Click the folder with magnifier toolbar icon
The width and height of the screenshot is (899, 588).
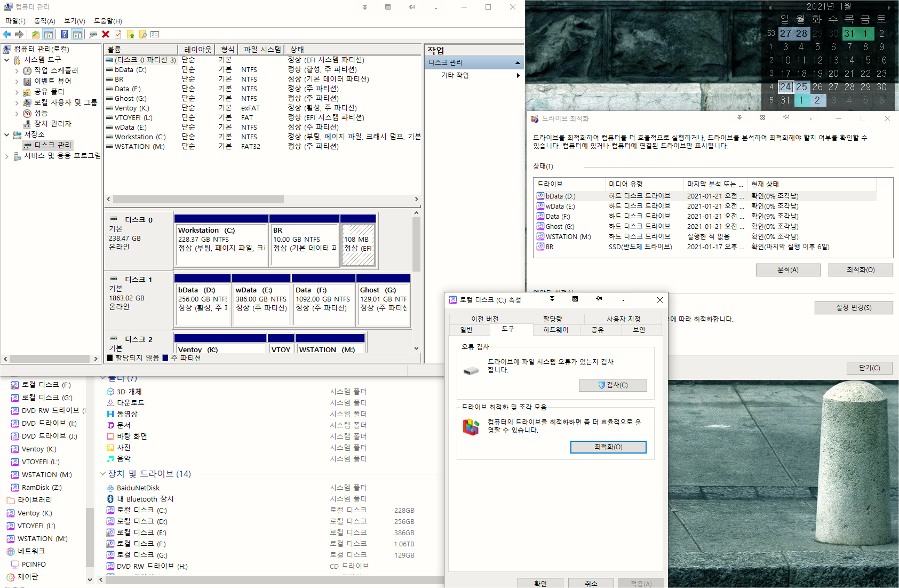coord(142,34)
